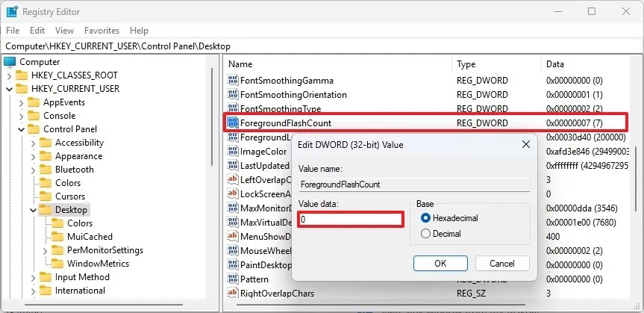Select the International key
The image size is (644, 313).
click(80, 291)
